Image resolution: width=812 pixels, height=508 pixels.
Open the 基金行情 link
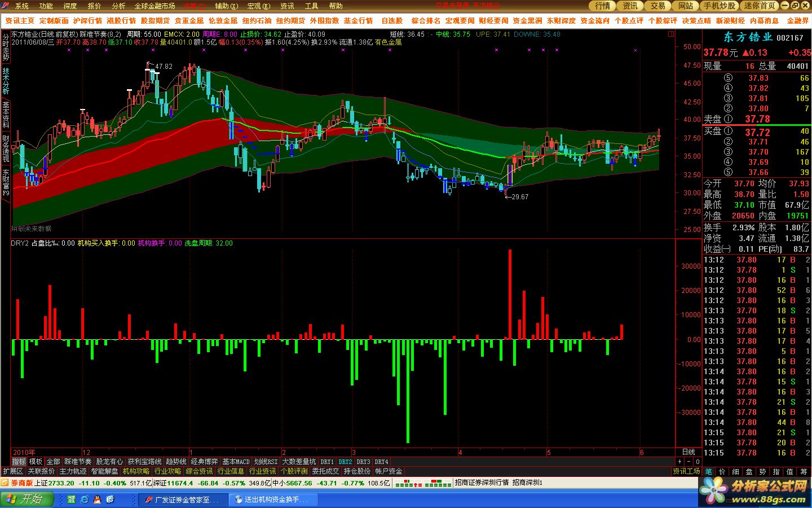click(x=358, y=20)
